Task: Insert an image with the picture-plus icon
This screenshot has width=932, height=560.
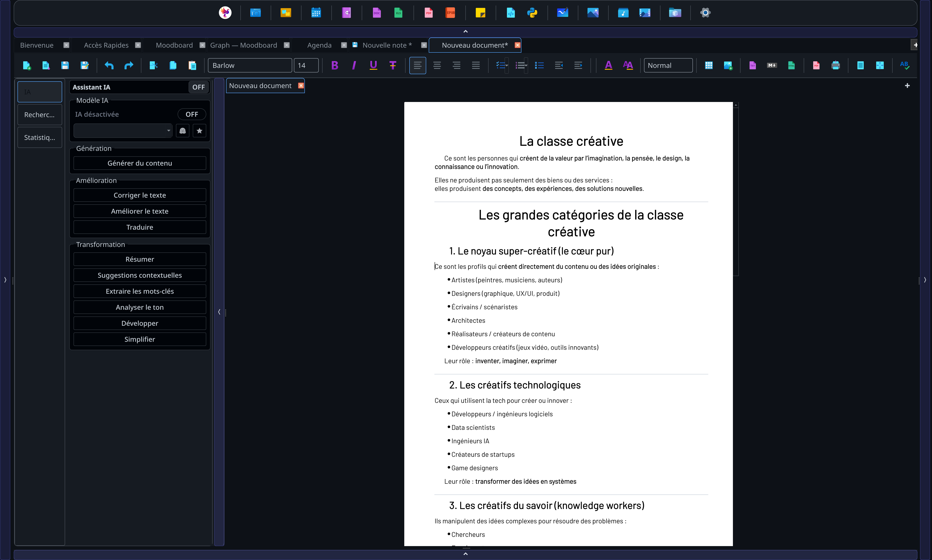Action: tap(728, 66)
